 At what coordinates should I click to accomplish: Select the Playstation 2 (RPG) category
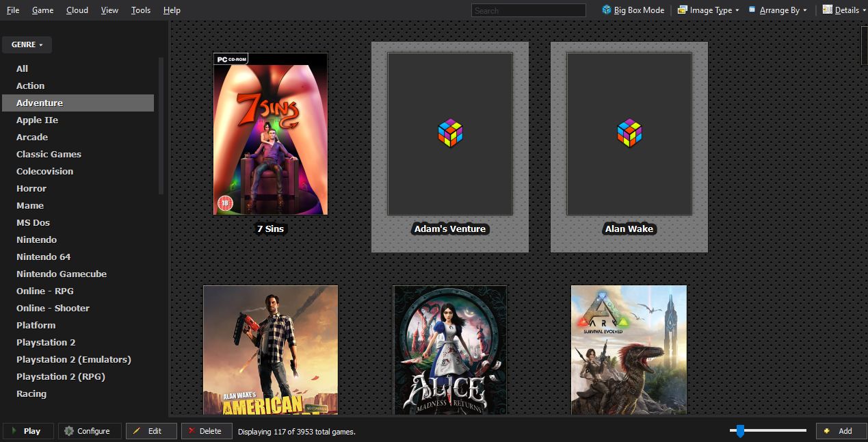[78, 376]
